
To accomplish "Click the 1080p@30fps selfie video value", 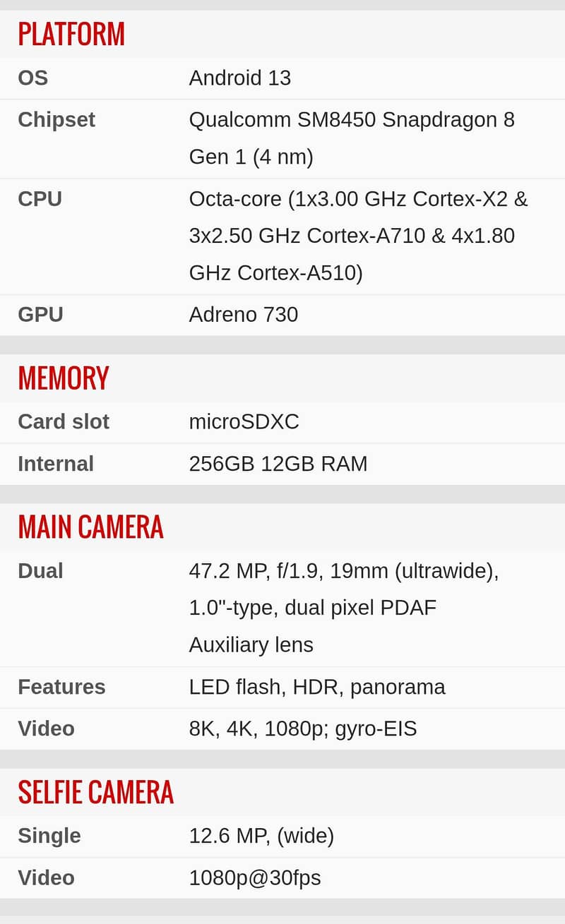I will click(x=255, y=878).
